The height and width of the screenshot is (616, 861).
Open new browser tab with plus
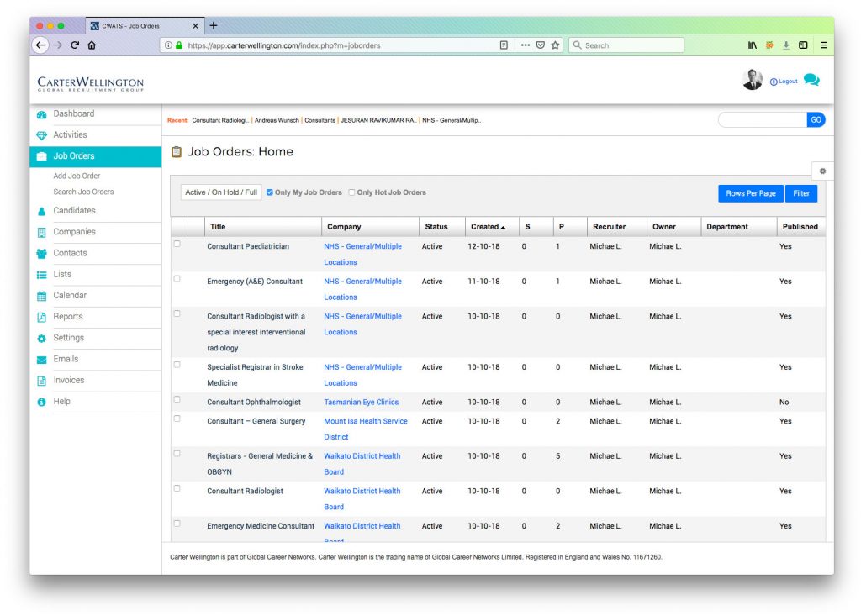click(214, 25)
